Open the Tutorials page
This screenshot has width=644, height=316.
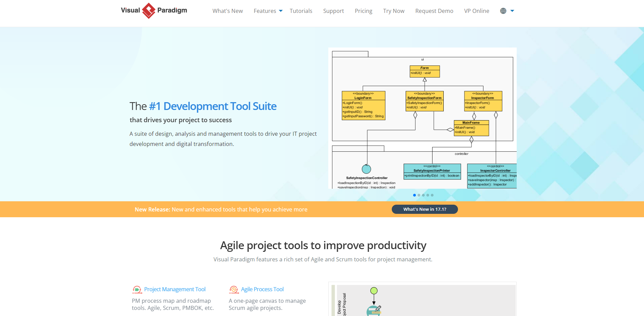[301, 11]
